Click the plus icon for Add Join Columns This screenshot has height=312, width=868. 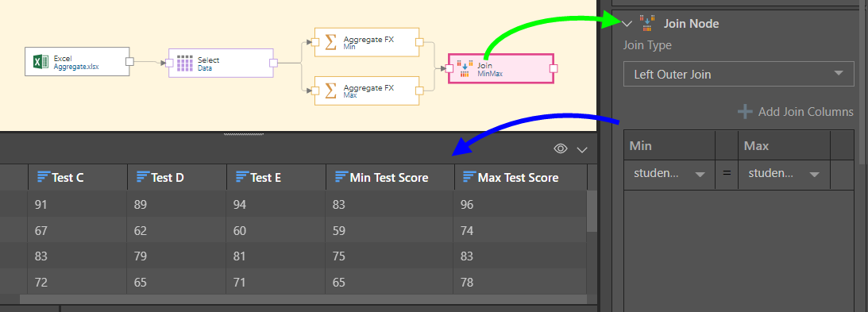pyautogui.click(x=745, y=112)
